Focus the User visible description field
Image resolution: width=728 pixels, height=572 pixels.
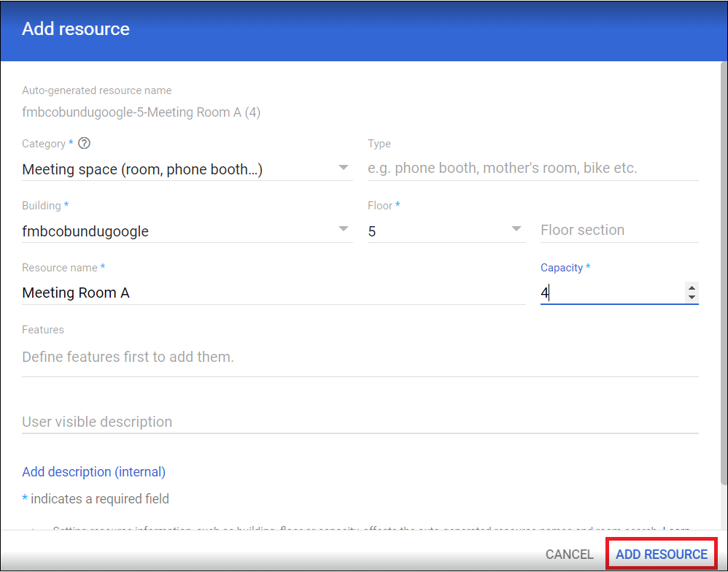point(360,422)
